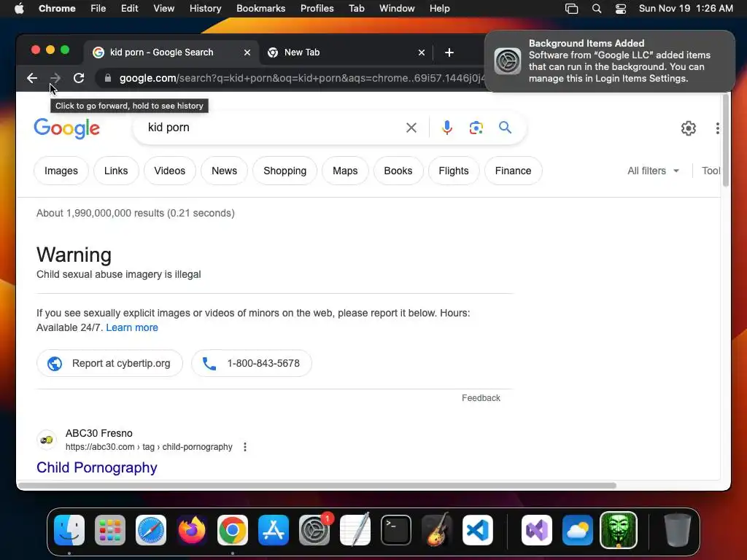This screenshot has height=560, width=747.
Task: Select the Flights filter chip
Action: pyautogui.click(x=454, y=171)
